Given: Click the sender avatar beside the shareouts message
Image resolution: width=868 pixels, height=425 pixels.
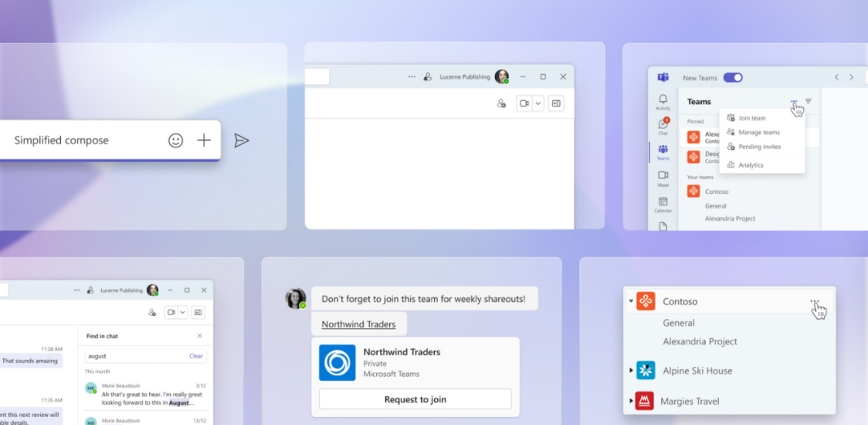Looking at the screenshot, I should [x=296, y=299].
